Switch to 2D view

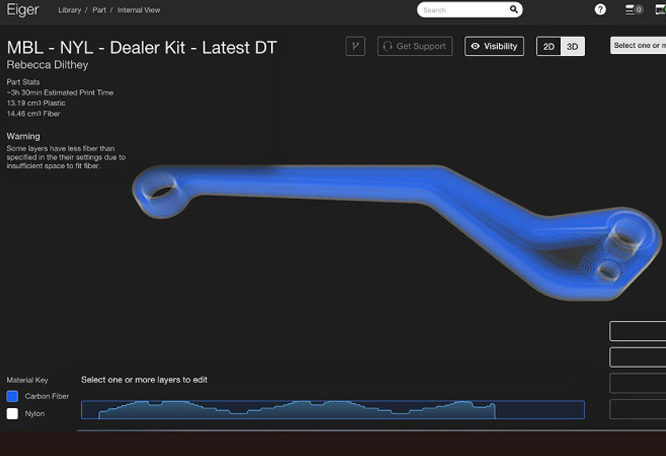click(548, 47)
